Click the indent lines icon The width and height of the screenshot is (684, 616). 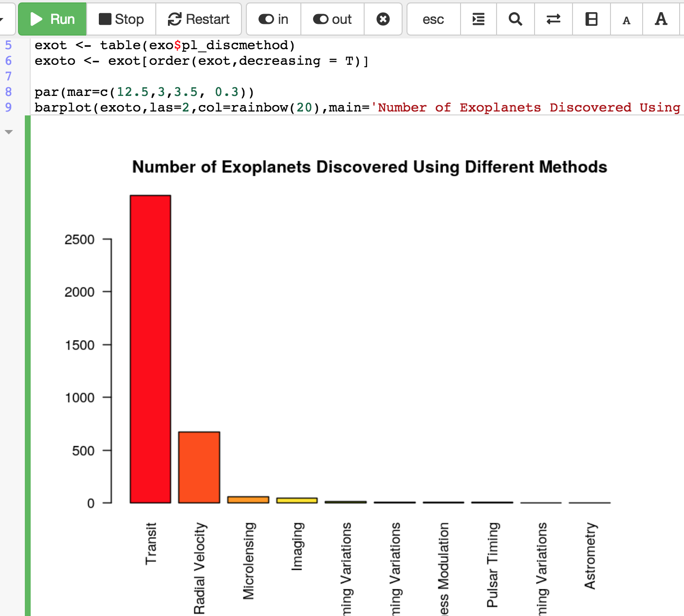tap(479, 19)
